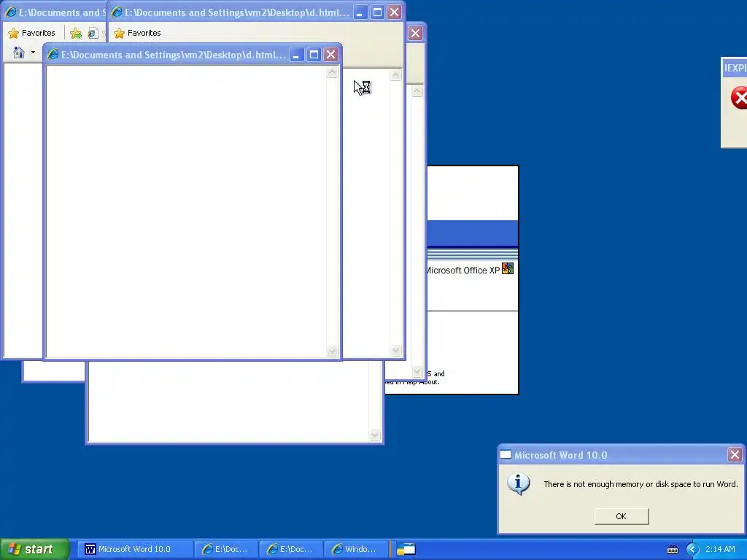Close the top middle d.html window
747x560 pixels.
tap(394, 12)
